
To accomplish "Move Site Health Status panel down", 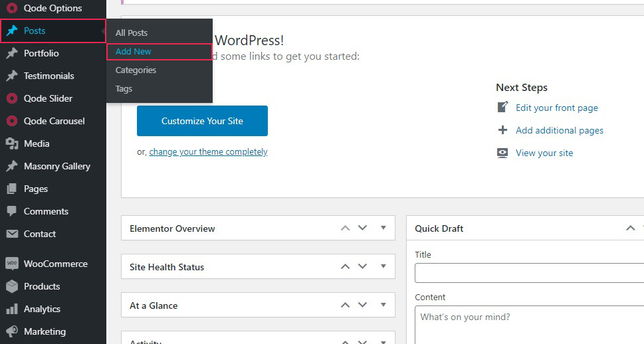I will tap(362, 266).
